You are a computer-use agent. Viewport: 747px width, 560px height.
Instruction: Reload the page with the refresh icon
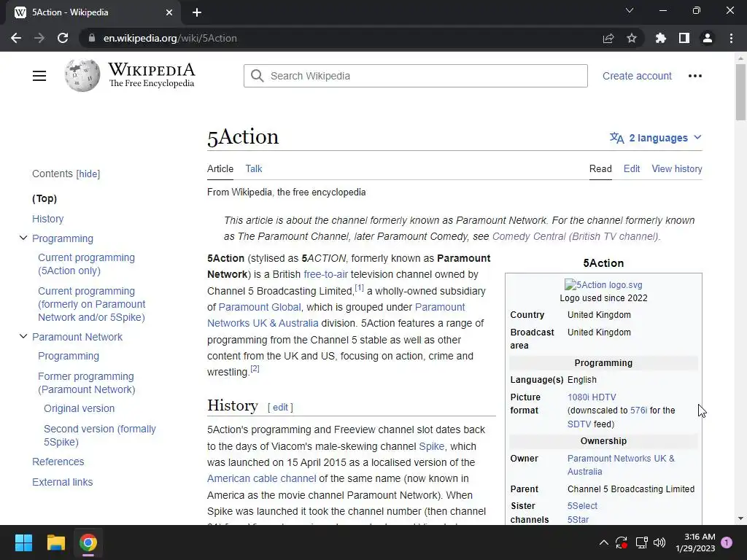click(x=63, y=38)
